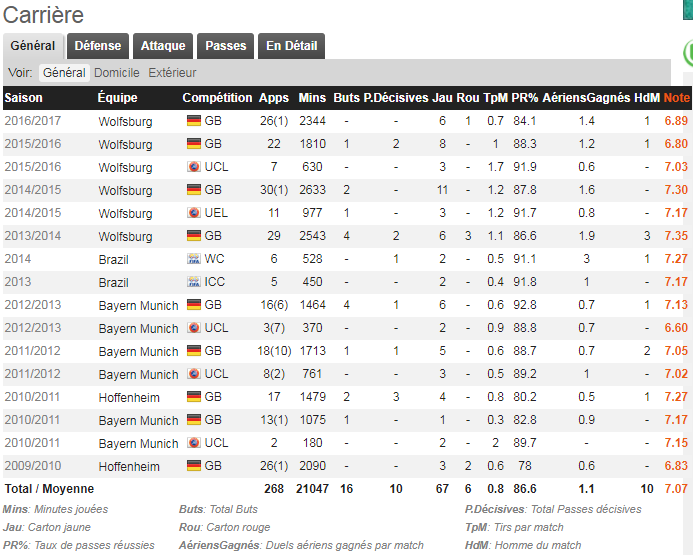
Task: Sort table by Note column header
Action: [x=676, y=98]
